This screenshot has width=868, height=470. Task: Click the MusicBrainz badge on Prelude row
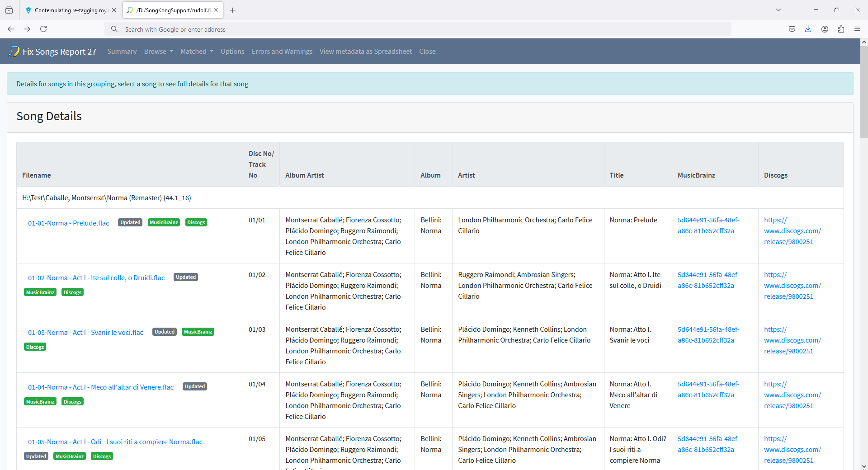(164, 222)
